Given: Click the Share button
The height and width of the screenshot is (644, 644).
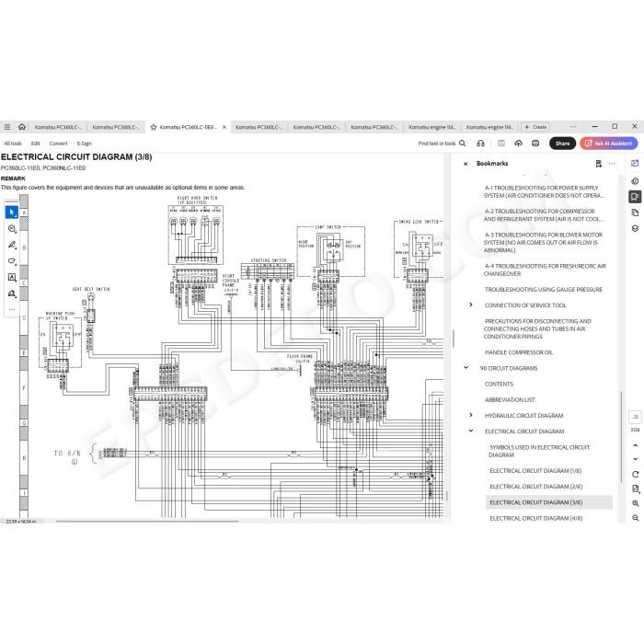Looking at the screenshot, I should (x=562, y=144).
